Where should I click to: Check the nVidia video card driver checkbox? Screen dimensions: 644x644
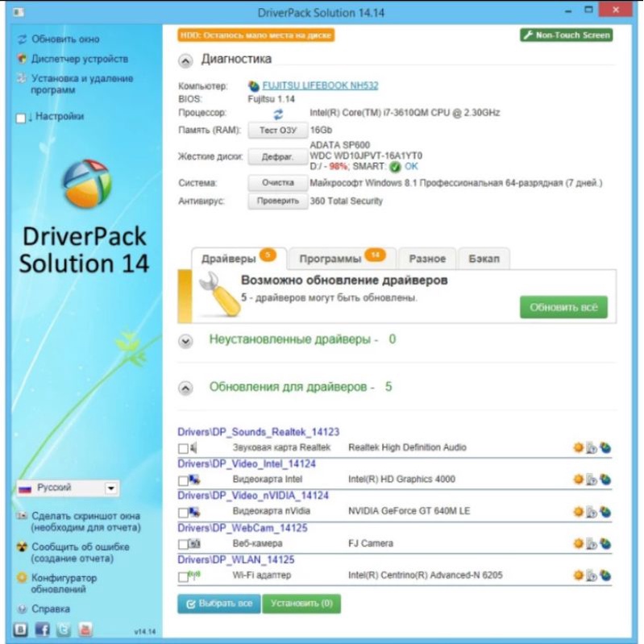coord(183,513)
